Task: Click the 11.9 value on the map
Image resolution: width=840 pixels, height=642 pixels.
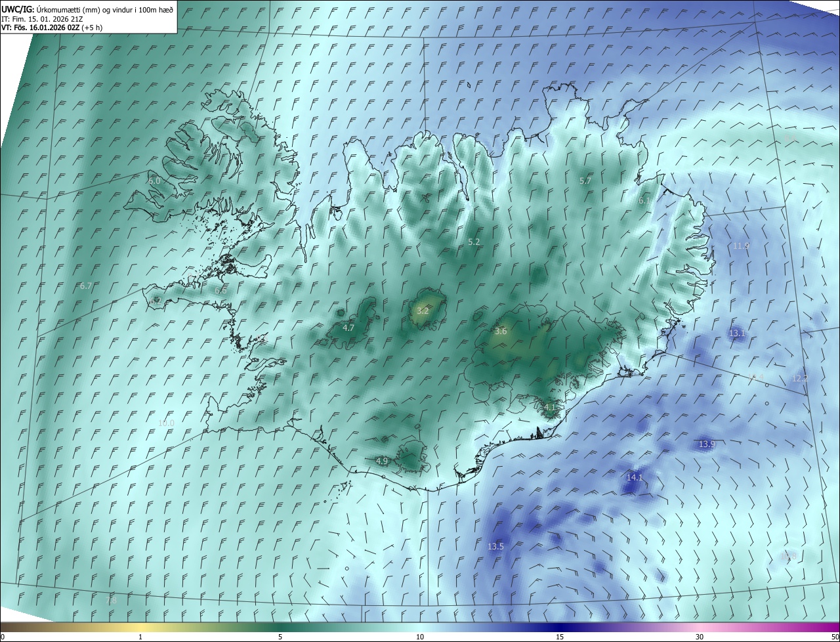Action: coord(741,246)
